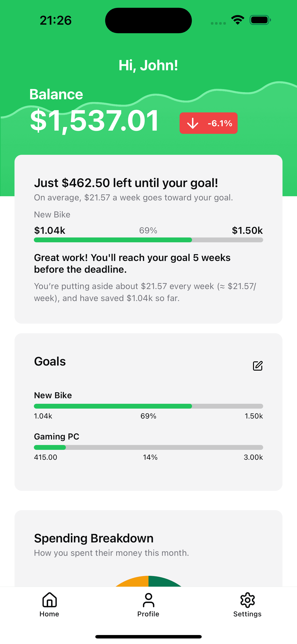Tap the Profile person icon

point(148,600)
